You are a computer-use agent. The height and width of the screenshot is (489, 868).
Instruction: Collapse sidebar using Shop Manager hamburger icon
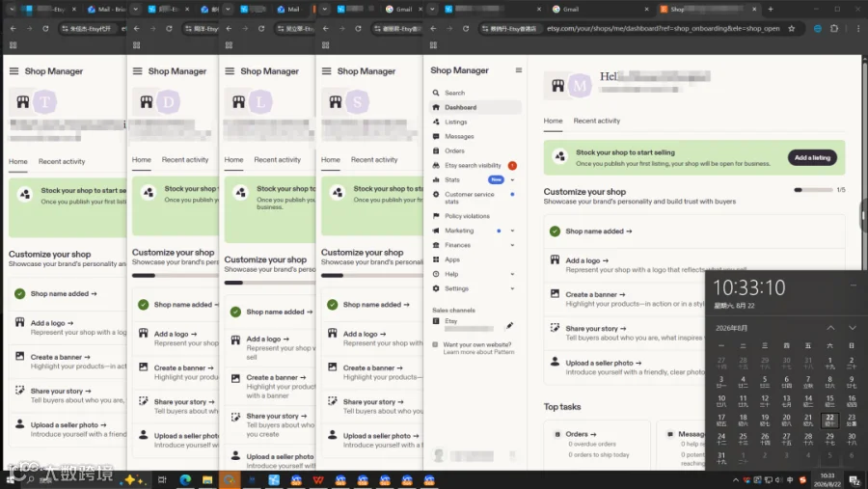[x=519, y=70]
